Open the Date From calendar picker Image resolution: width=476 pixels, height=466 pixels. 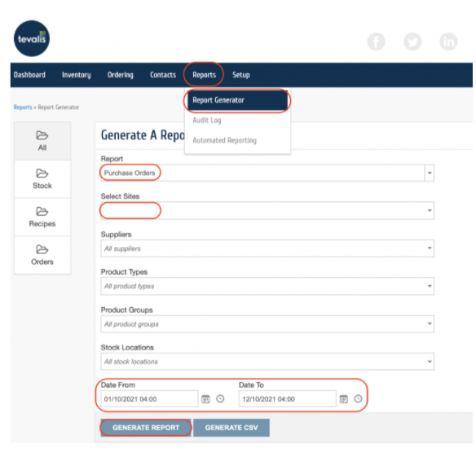click(x=205, y=399)
